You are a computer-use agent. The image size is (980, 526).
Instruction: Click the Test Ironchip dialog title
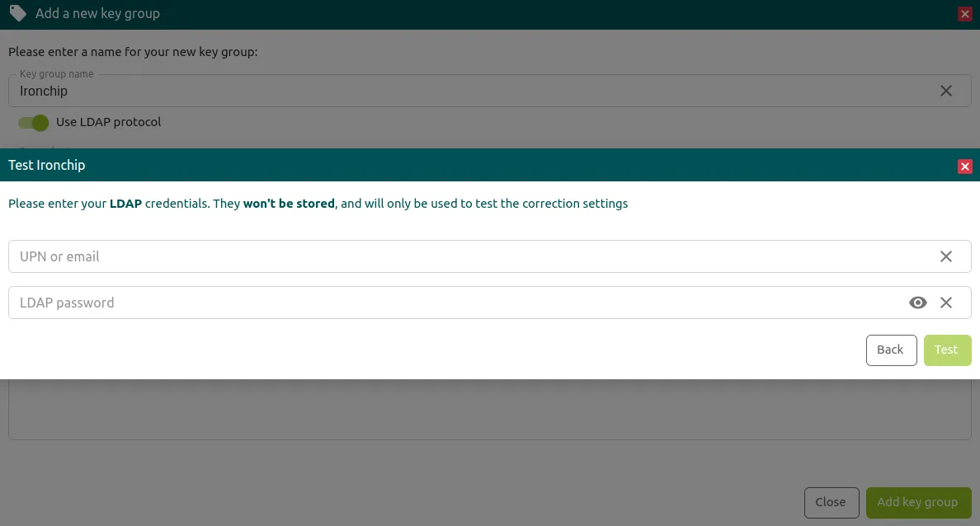[47, 166]
